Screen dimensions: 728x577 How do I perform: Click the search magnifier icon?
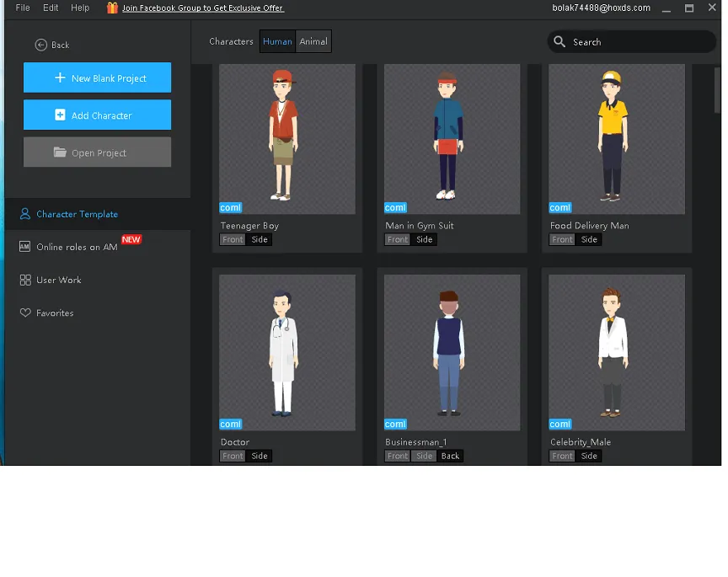tap(559, 41)
